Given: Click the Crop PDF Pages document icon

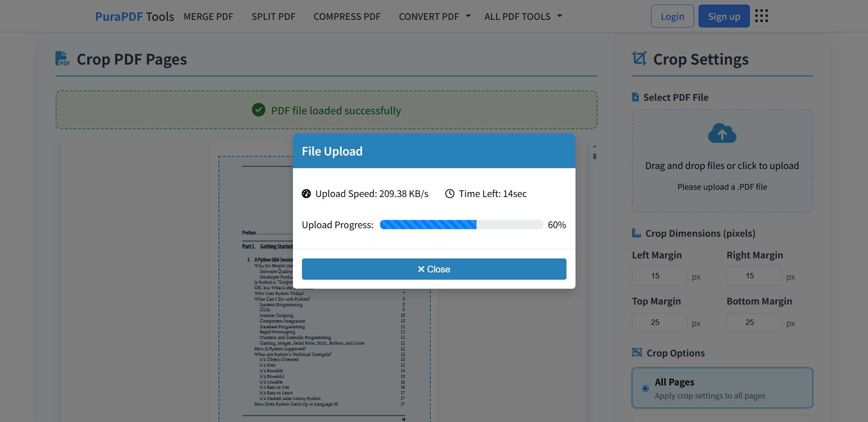Looking at the screenshot, I should pos(62,59).
